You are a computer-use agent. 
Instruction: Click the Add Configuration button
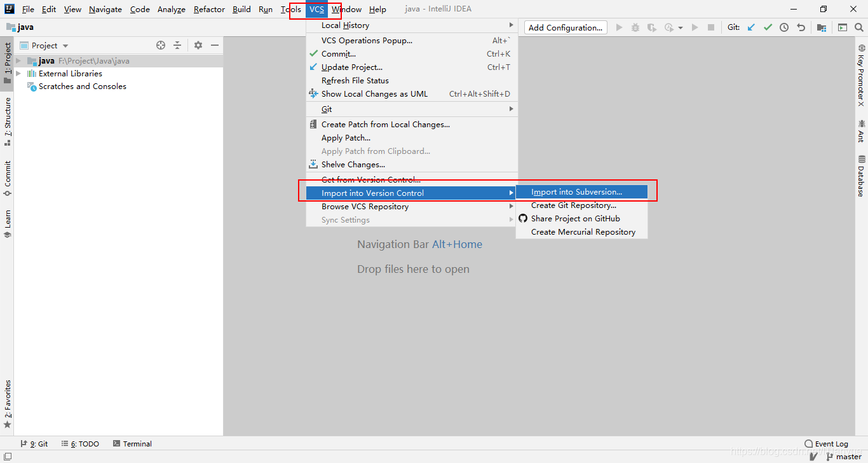[x=566, y=27]
